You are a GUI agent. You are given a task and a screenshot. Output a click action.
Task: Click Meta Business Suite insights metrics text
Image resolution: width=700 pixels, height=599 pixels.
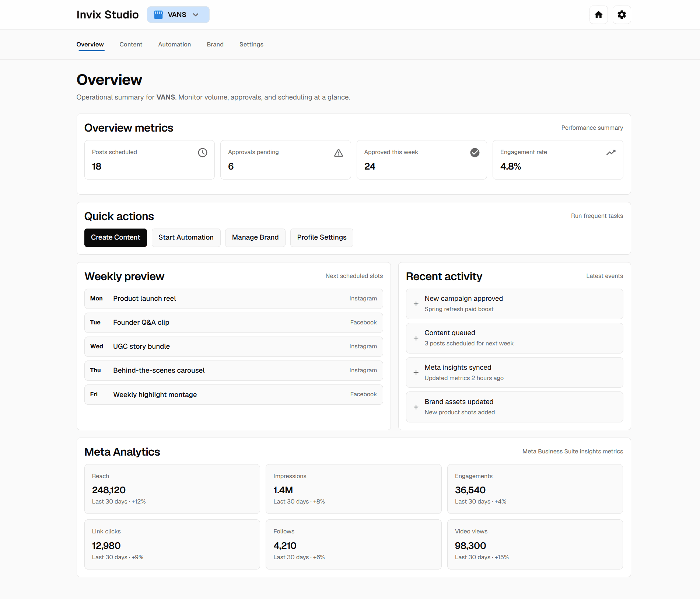click(573, 451)
